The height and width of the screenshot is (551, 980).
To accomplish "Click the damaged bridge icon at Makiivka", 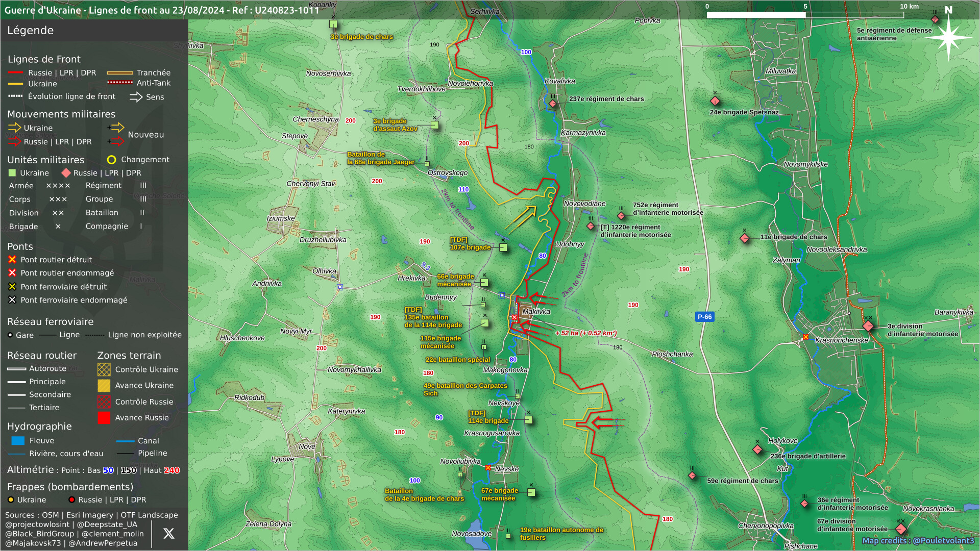I will (515, 318).
